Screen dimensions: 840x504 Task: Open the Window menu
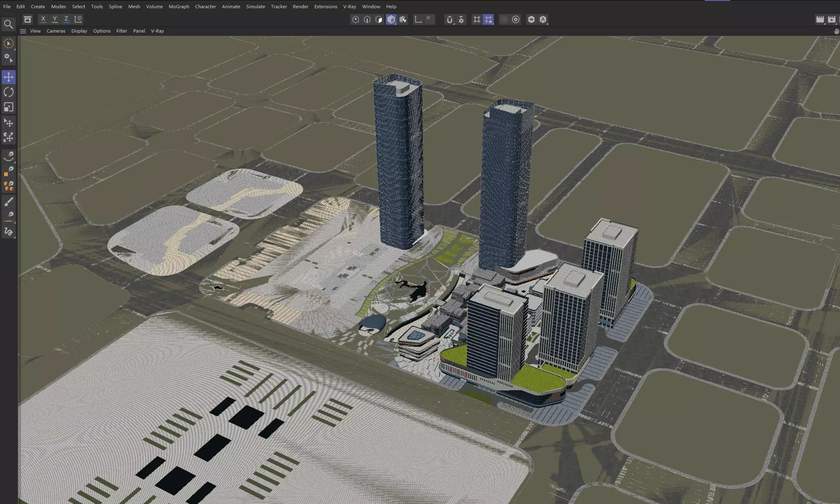(x=371, y=6)
